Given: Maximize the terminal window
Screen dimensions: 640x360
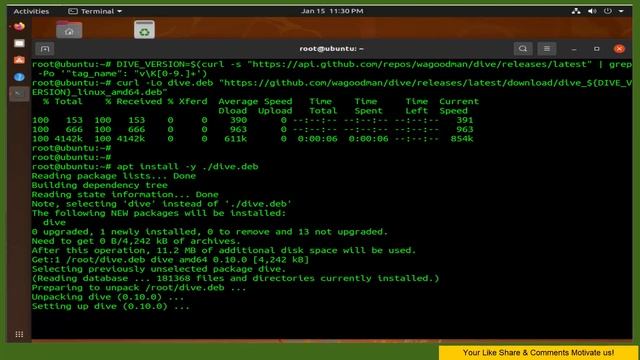Looking at the screenshot, I should (x=596, y=49).
